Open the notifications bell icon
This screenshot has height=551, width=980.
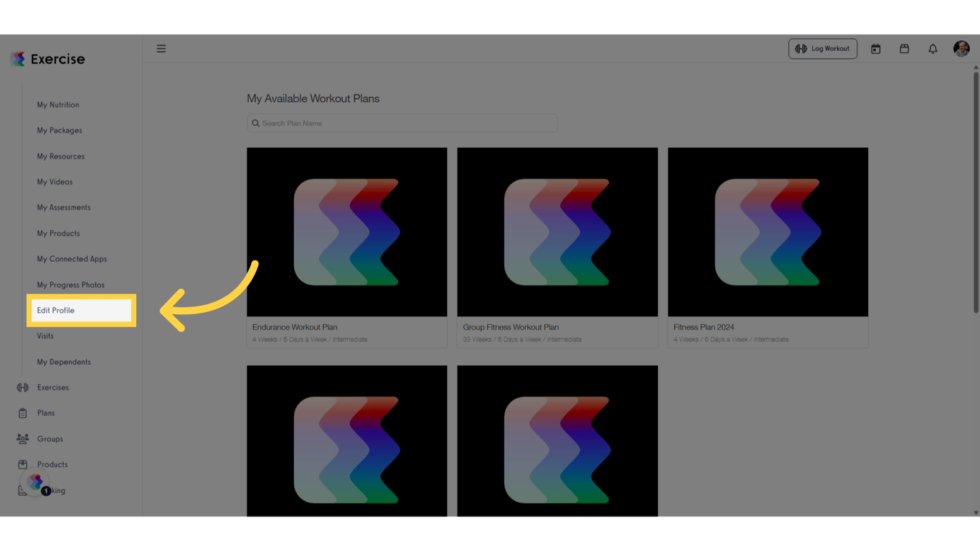click(933, 49)
